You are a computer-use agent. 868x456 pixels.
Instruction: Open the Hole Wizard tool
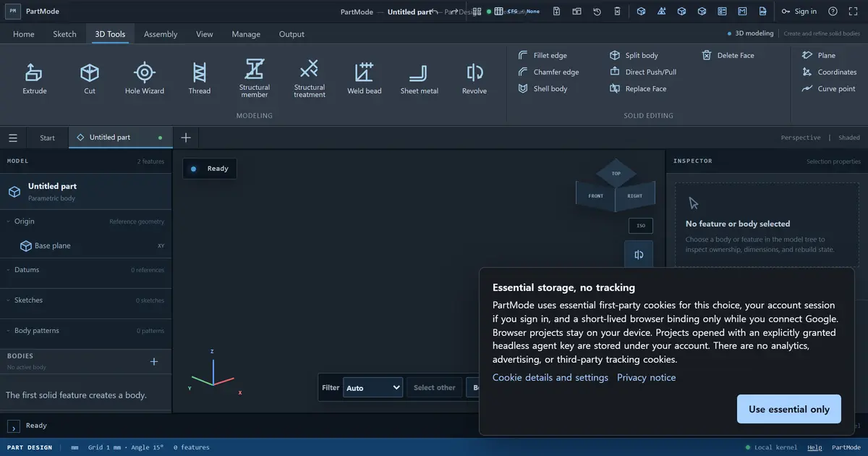(x=145, y=78)
